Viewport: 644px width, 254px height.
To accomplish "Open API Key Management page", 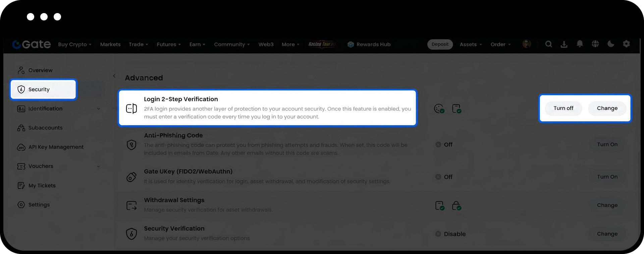I will pyautogui.click(x=56, y=147).
